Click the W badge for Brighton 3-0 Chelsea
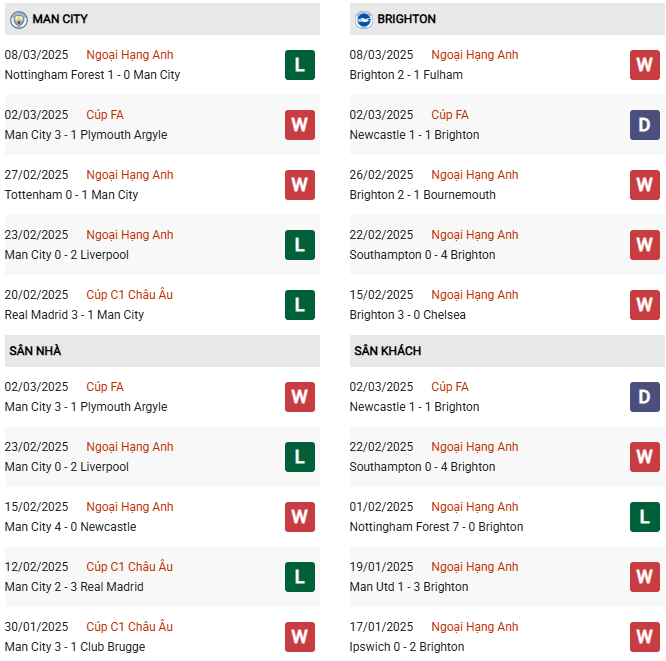The image size is (666, 661). coord(644,305)
